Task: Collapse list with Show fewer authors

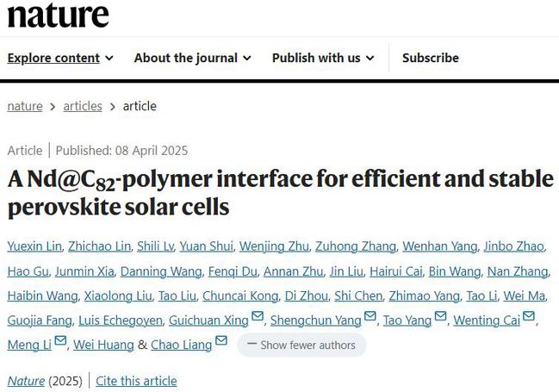Action: click(x=301, y=345)
